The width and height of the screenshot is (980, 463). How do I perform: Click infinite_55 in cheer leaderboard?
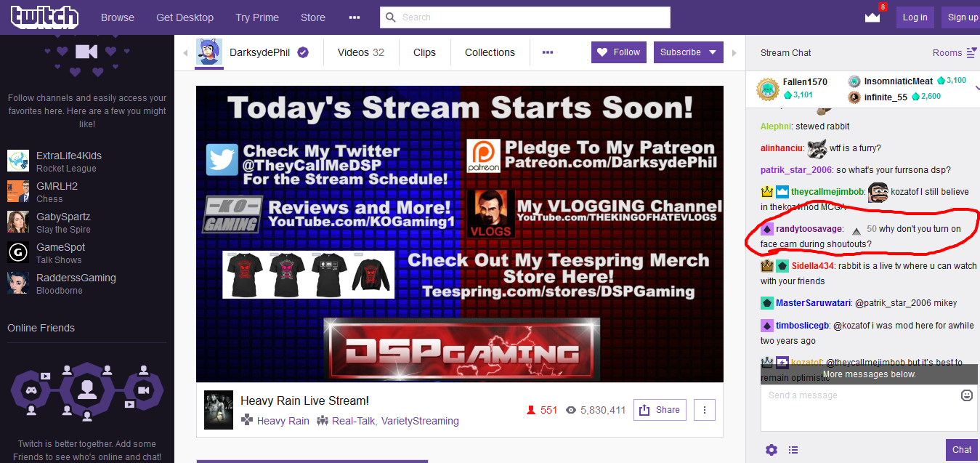point(886,97)
